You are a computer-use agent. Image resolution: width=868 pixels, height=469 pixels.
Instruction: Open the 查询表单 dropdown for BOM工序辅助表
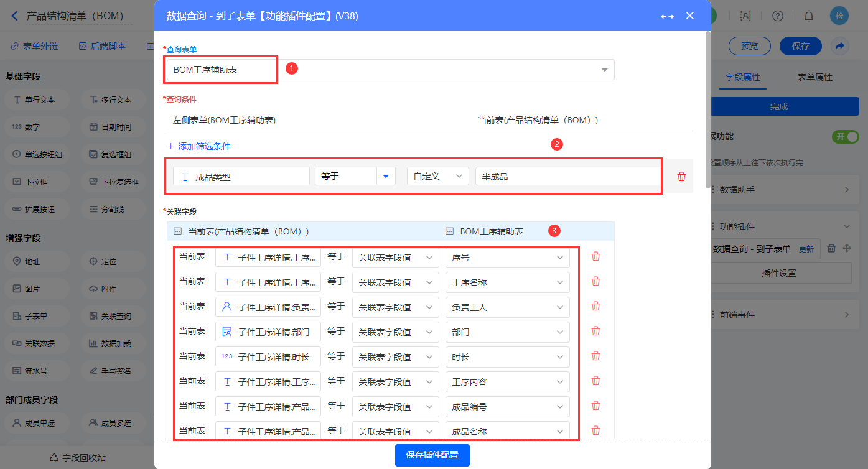604,70
